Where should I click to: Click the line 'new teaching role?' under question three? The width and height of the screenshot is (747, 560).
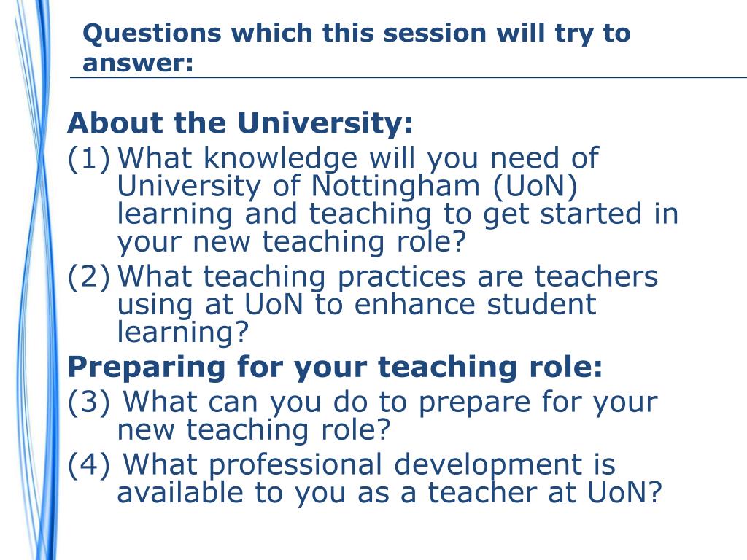[x=253, y=429]
